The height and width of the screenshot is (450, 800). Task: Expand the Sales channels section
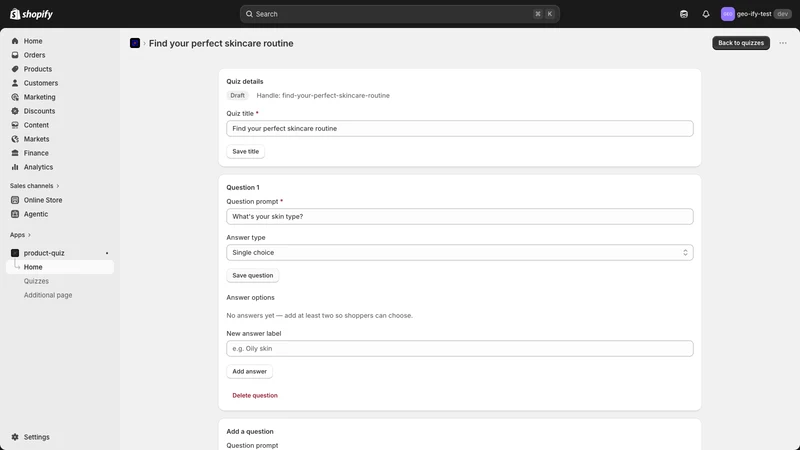[x=35, y=186]
